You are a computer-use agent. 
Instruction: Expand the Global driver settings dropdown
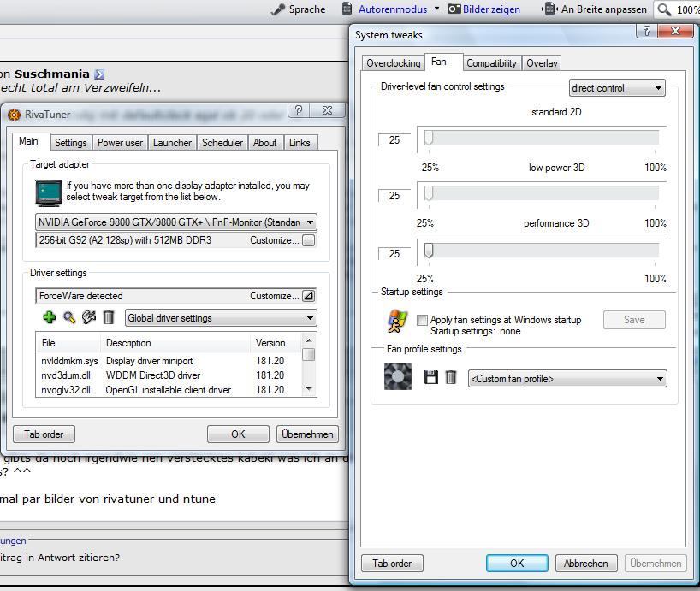pos(221,318)
